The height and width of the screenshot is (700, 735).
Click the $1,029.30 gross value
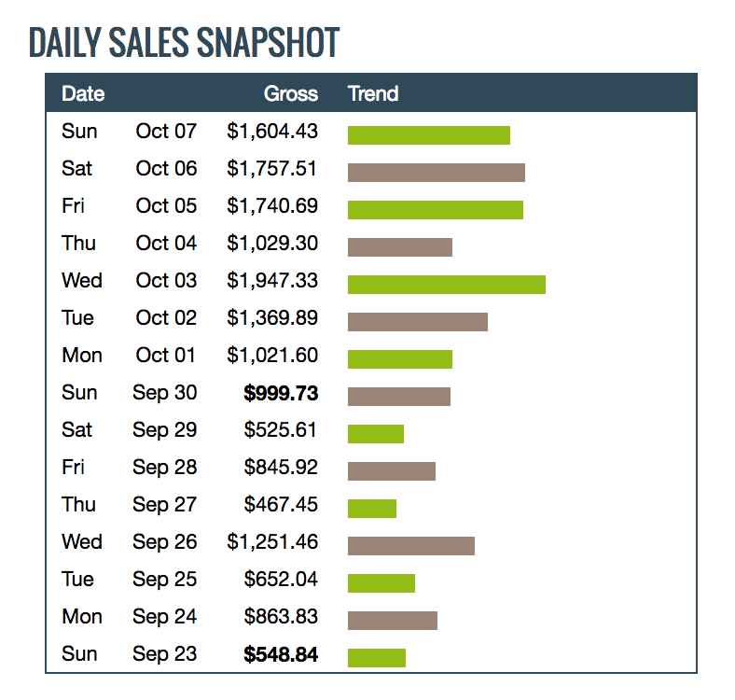pos(272,244)
